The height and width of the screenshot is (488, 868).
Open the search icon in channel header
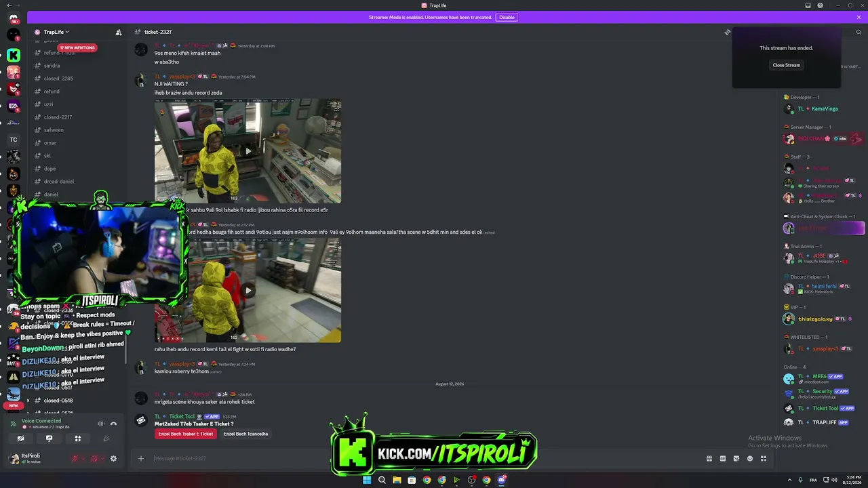point(859,32)
